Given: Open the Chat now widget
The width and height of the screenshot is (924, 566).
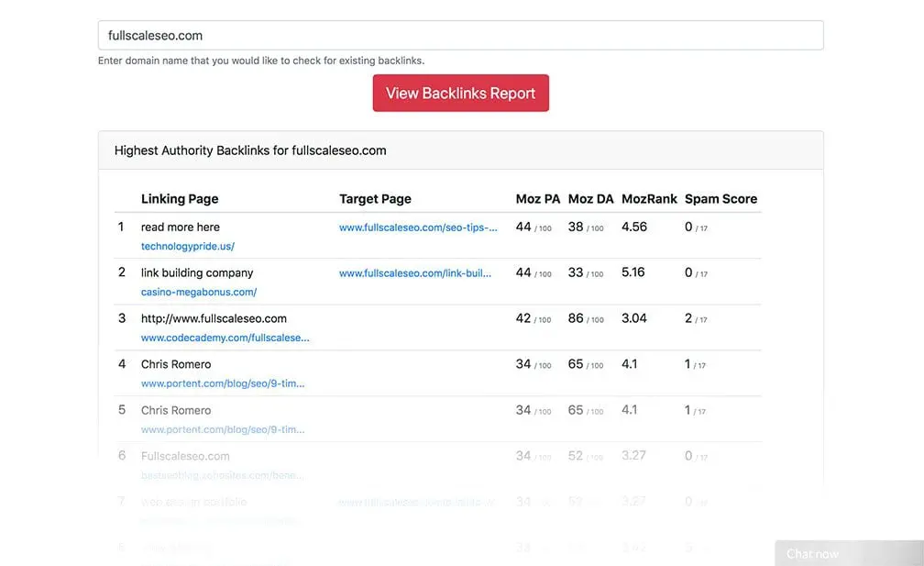Looking at the screenshot, I should (810, 553).
